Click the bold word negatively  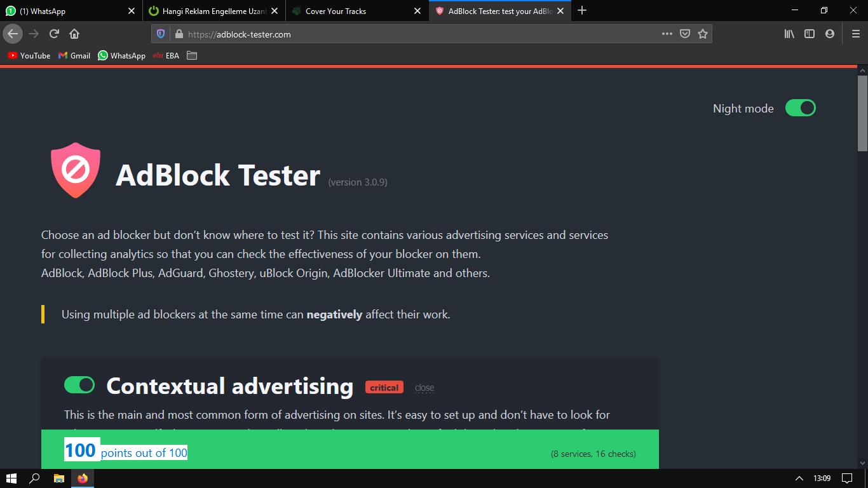tap(334, 315)
